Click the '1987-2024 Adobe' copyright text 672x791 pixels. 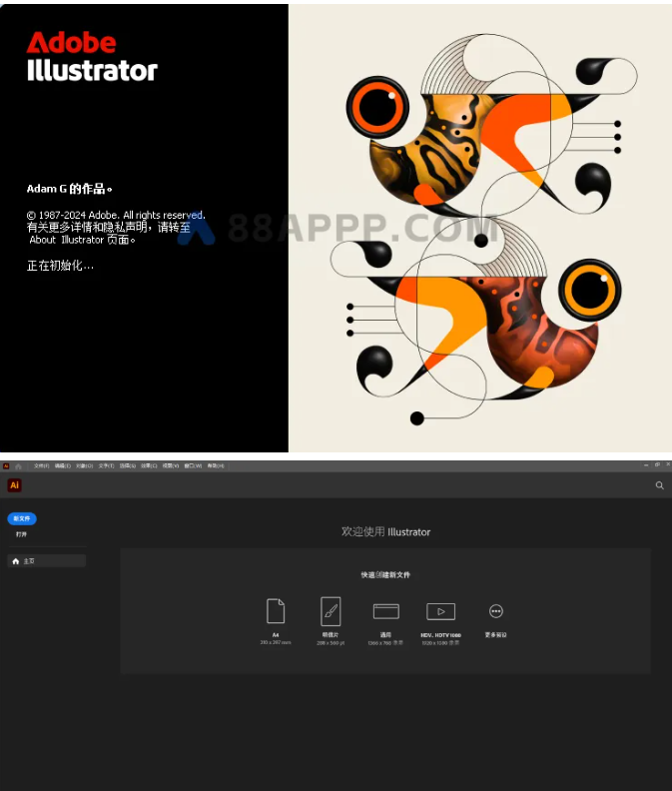116,215
